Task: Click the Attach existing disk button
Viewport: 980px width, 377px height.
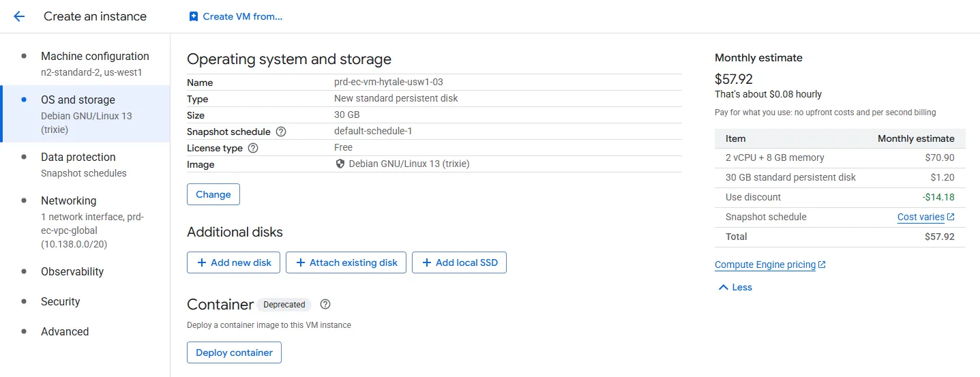Action: click(346, 262)
